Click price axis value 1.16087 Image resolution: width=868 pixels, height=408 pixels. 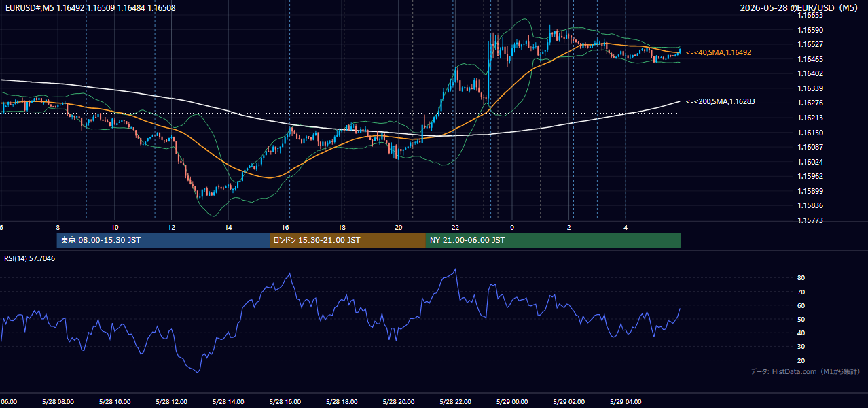click(x=810, y=147)
